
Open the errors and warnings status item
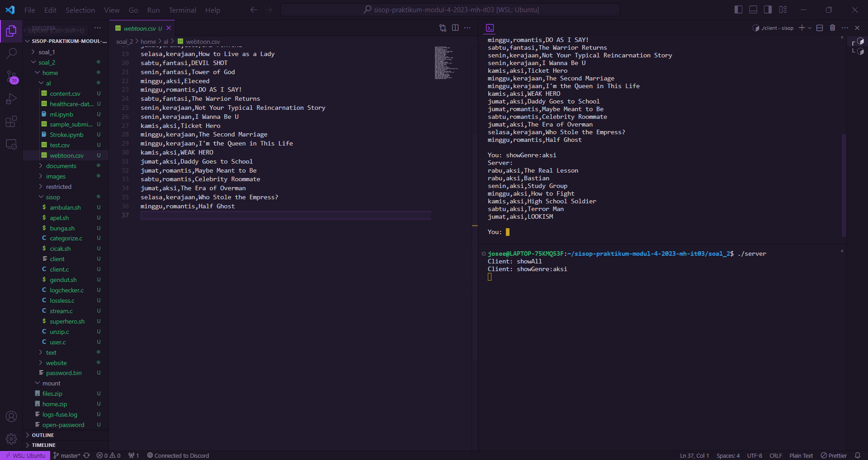point(108,455)
